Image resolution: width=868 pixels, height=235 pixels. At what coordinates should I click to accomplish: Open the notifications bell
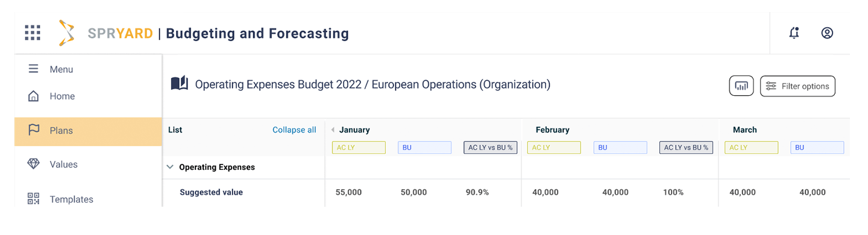tap(794, 33)
